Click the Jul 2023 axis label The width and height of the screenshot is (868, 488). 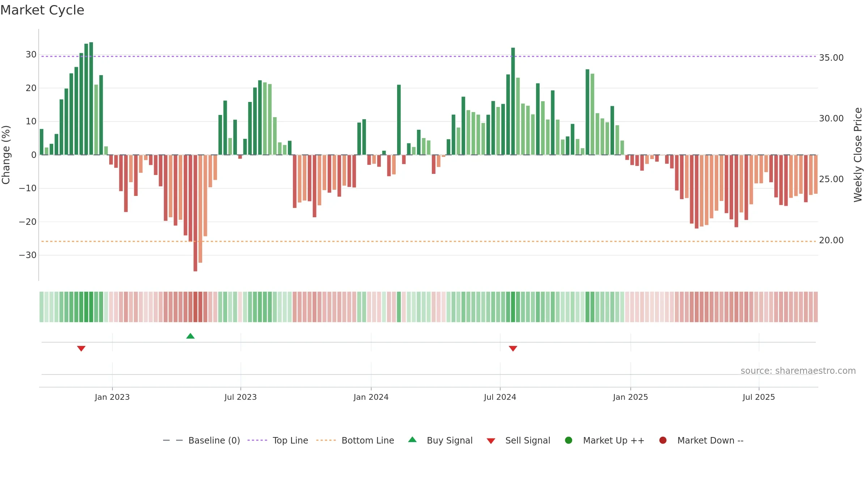point(241,397)
